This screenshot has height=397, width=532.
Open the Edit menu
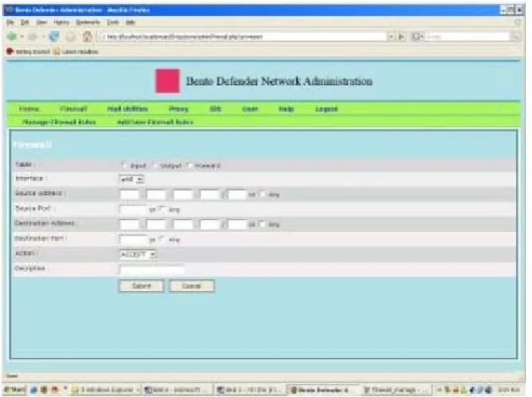[25, 22]
